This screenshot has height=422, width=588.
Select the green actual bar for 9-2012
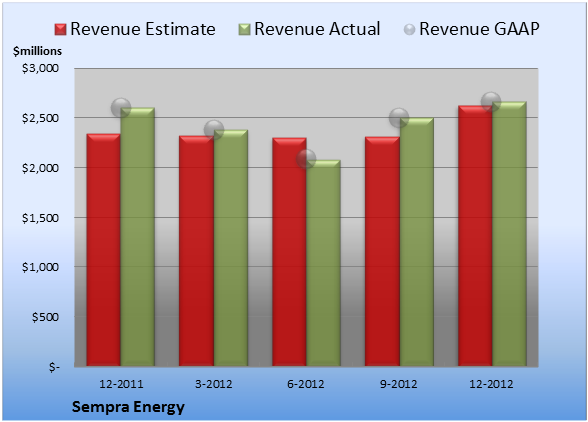coord(417,242)
